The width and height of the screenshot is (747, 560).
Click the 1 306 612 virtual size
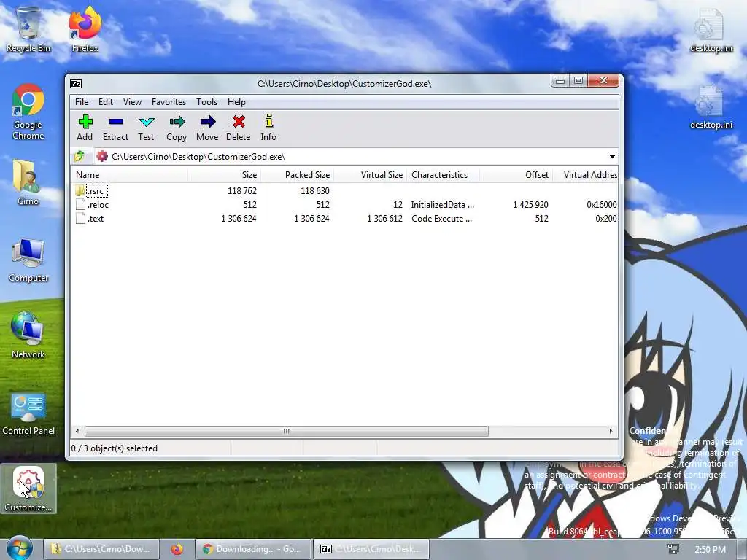click(384, 219)
